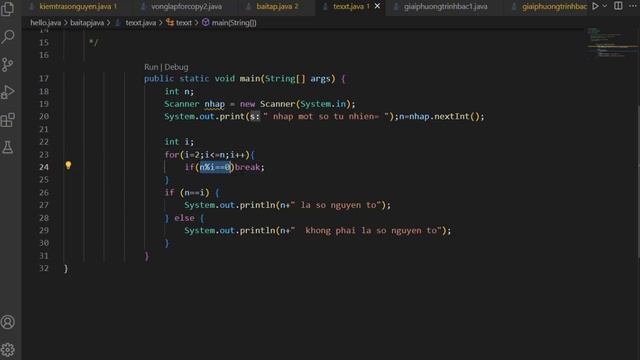Viewport: 640px width, 360px height.
Task: Open the Source Control view
Action: point(8,64)
